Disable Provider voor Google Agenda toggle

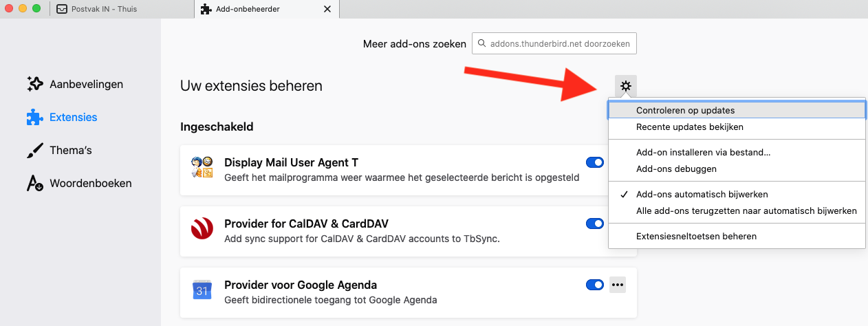click(x=594, y=285)
